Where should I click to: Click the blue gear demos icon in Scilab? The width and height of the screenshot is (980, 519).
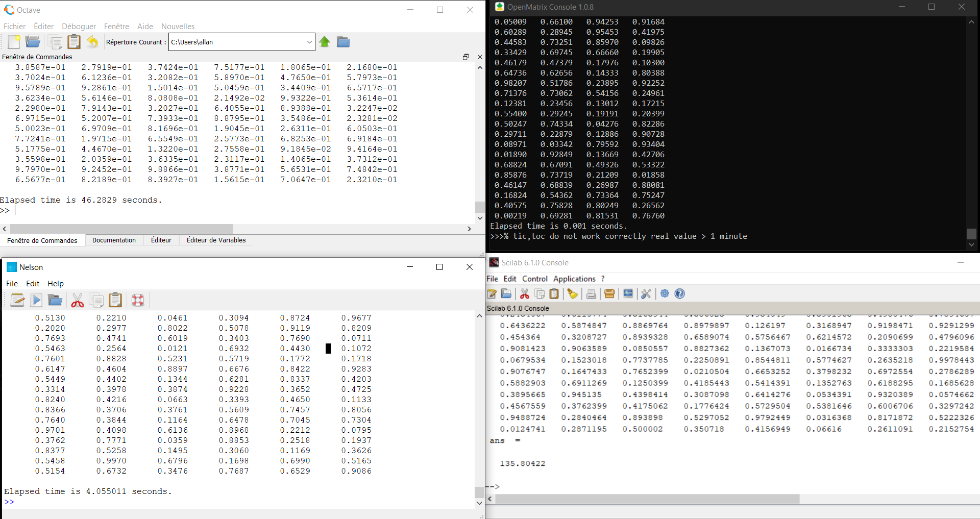[665, 293]
